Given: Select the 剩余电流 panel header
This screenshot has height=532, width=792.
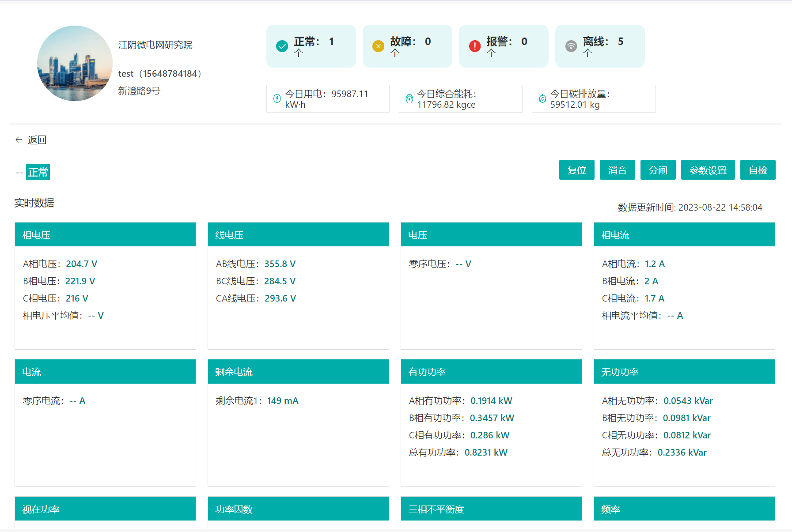Looking at the screenshot, I should [x=298, y=372].
